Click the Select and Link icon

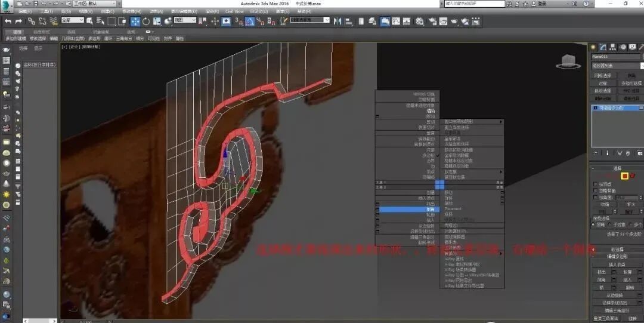(x=31, y=21)
